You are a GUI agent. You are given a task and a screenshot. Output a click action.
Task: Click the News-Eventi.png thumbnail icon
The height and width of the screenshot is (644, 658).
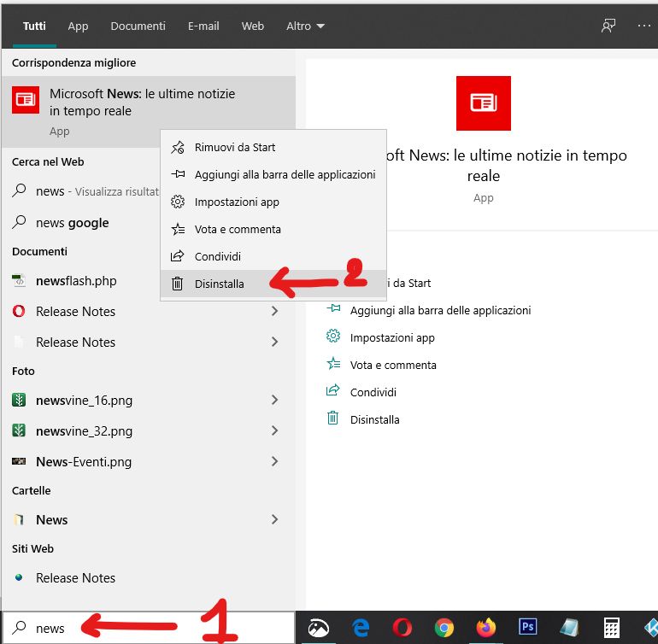tap(19, 461)
